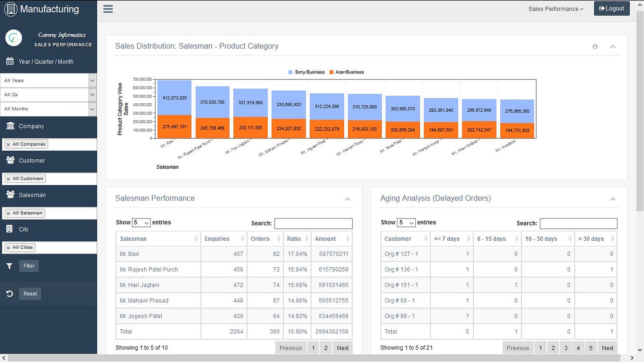Collapse the Aging Analysis panel
The width and height of the screenshot is (644, 362).
tap(613, 199)
